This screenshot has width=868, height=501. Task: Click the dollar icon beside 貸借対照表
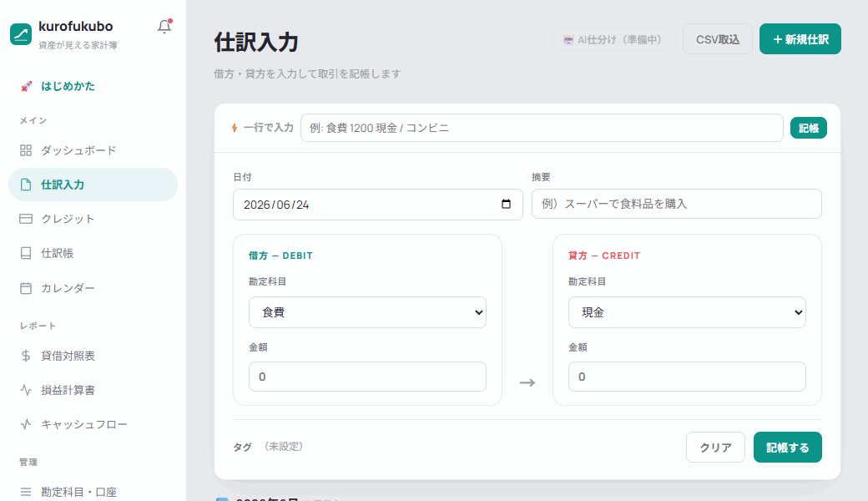click(26, 356)
